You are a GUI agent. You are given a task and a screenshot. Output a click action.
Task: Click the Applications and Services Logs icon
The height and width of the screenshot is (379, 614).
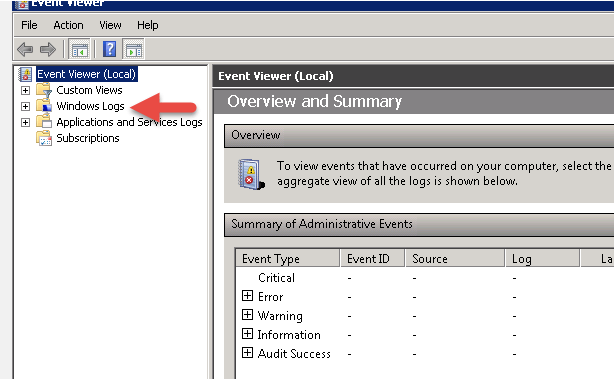click(44, 122)
